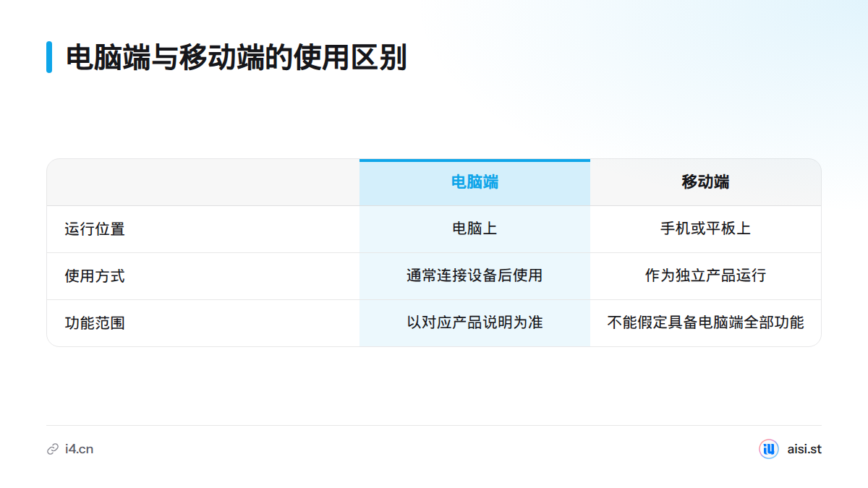Click the 使用方式 row label
Viewport: 868px width, 488px height.
tap(95, 276)
